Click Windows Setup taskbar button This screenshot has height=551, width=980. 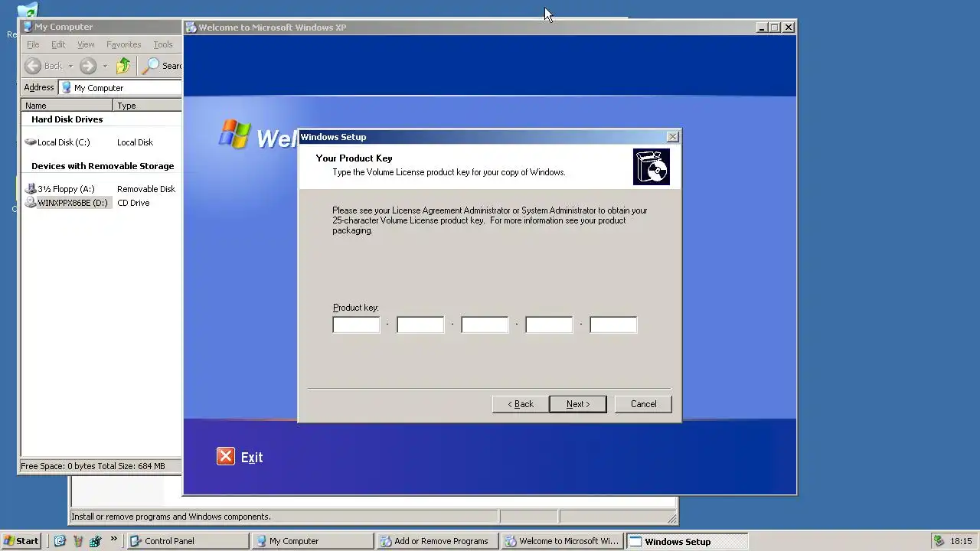[x=687, y=541]
